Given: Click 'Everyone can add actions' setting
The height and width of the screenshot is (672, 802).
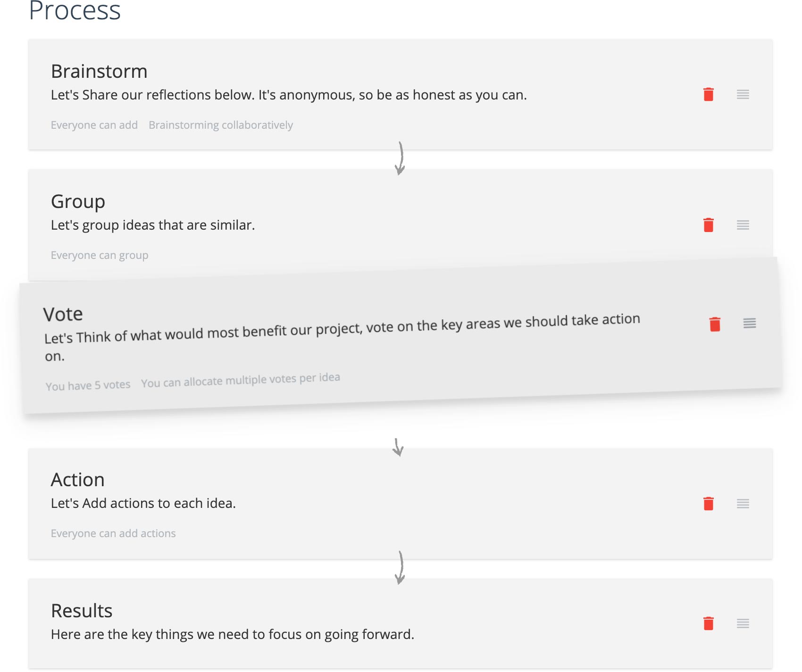Looking at the screenshot, I should click(x=113, y=533).
